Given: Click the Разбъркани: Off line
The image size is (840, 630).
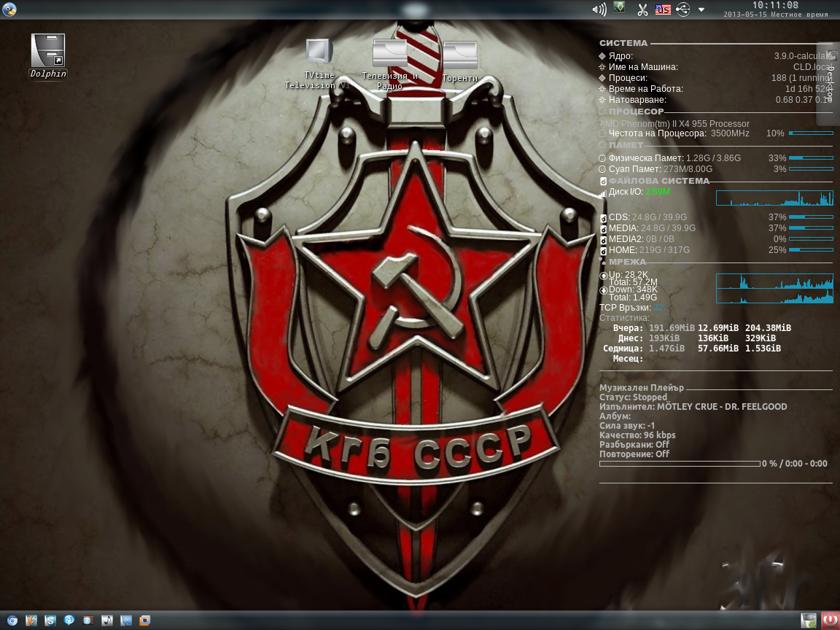Looking at the screenshot, I should point(634,444).
